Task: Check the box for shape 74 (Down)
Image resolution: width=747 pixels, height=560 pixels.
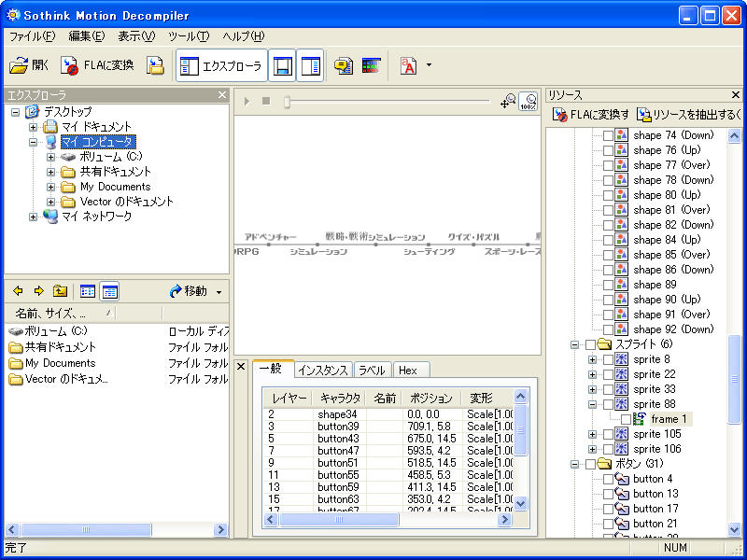Action: point(608,135)
